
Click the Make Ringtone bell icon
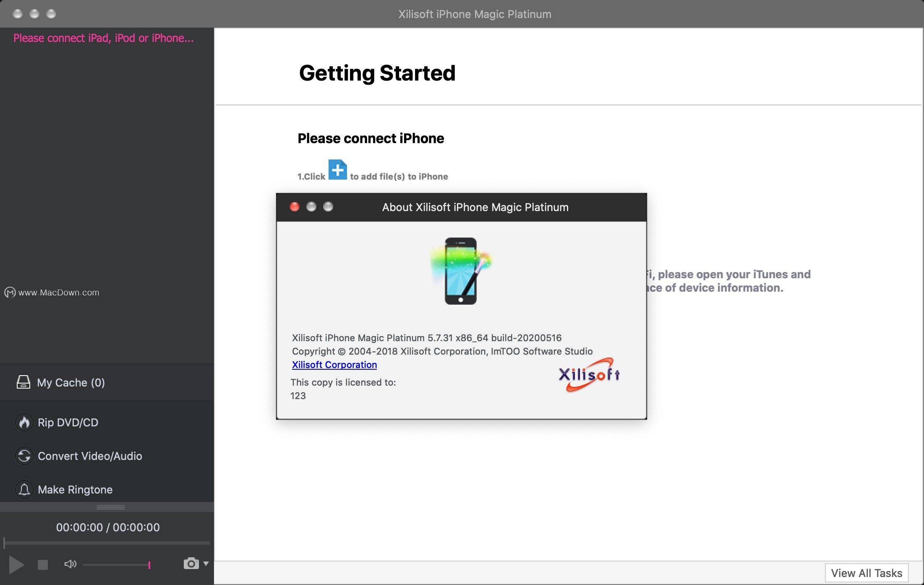24,489
